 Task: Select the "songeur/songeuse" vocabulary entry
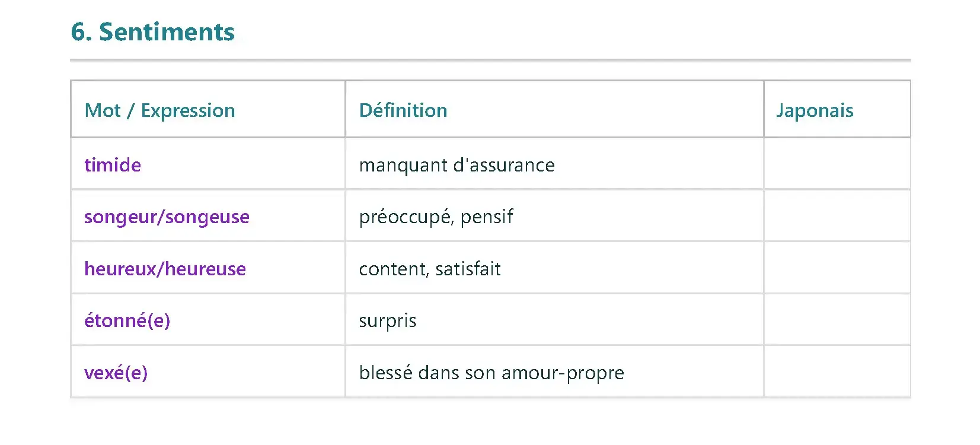pyautogui.click(x=167, y=217)
